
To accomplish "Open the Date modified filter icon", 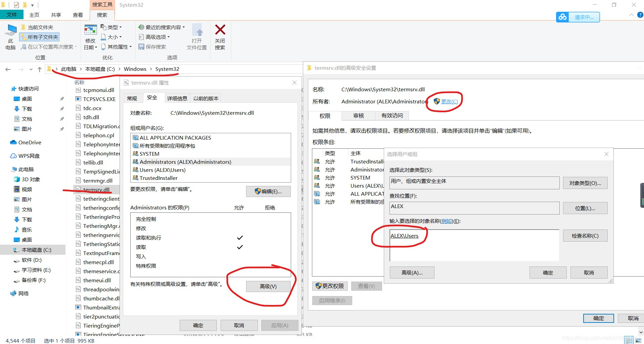I will pos(90,37).
